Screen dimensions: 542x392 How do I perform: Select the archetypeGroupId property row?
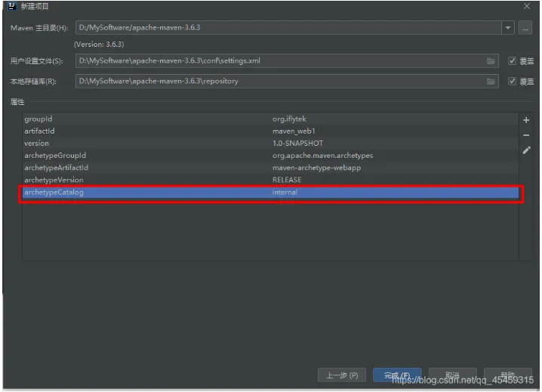(270, 156)
